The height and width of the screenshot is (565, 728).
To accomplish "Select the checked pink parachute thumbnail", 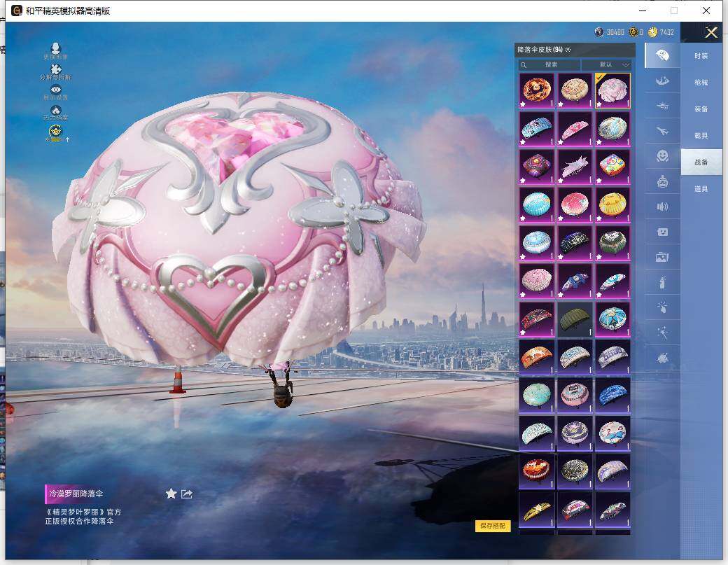I will point(613,90).
